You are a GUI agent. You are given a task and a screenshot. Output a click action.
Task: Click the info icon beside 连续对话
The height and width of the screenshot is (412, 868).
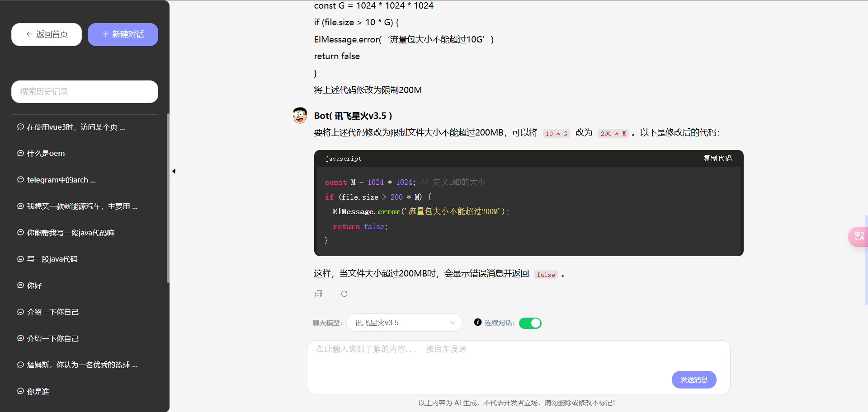[x=478, y=322]
